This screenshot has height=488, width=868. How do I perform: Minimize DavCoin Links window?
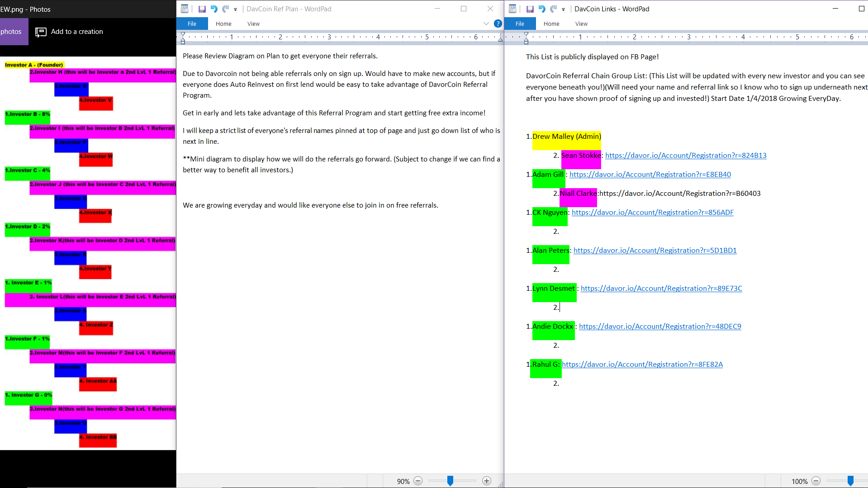pyautogui.click(x=835, y=9)
